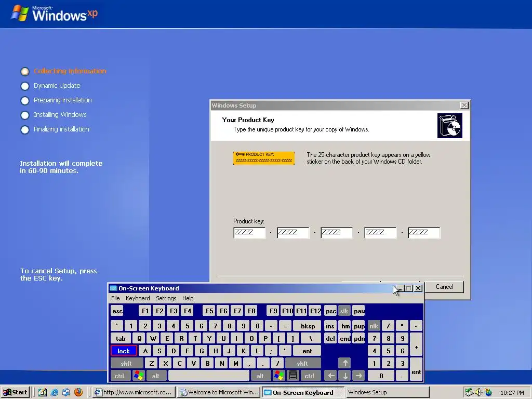Switch to Welcome to Microsoft Win... taskbar window
The image size is (532, 399).
coord(219,392)
